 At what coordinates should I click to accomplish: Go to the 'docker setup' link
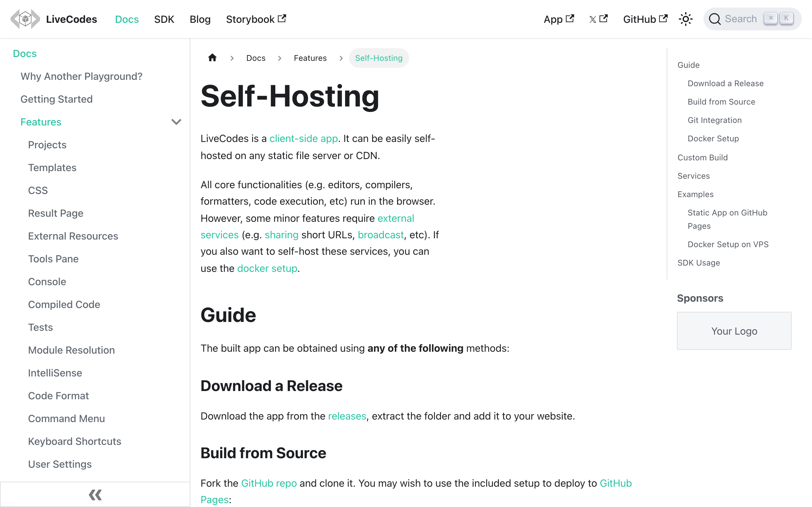click(267, 268)
